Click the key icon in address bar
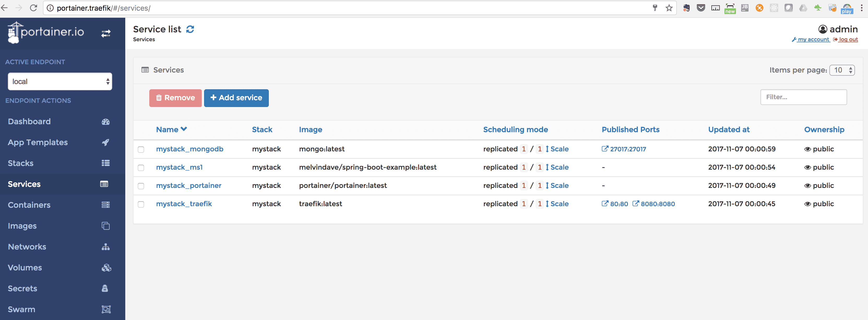The height and width of the screenshot is (320, 868). [655, 8]
